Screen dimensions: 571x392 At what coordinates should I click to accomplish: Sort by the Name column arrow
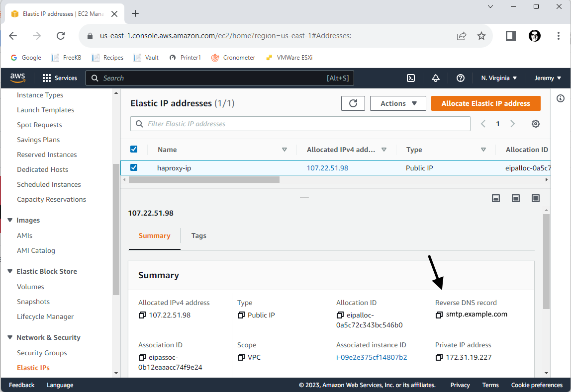(285, 150)
